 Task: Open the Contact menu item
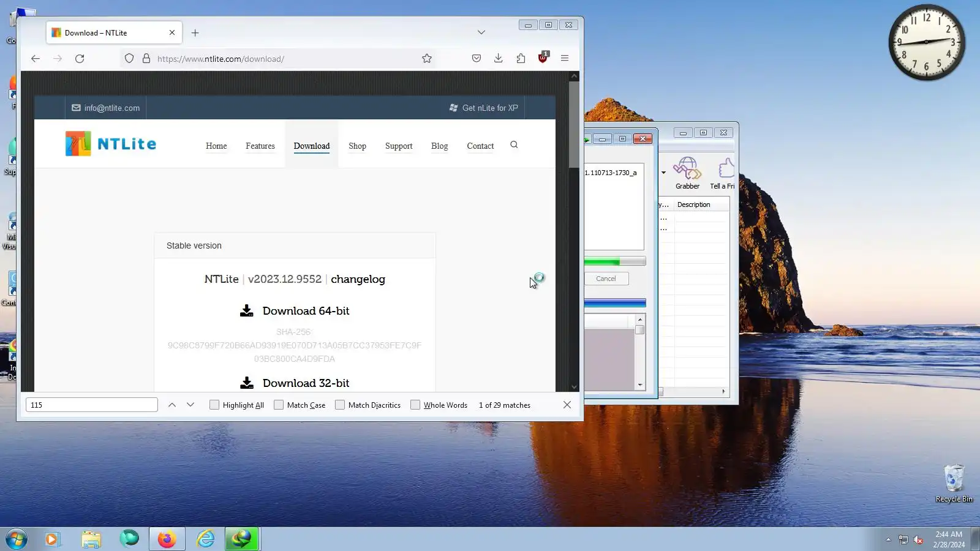[x=480, y=146]
